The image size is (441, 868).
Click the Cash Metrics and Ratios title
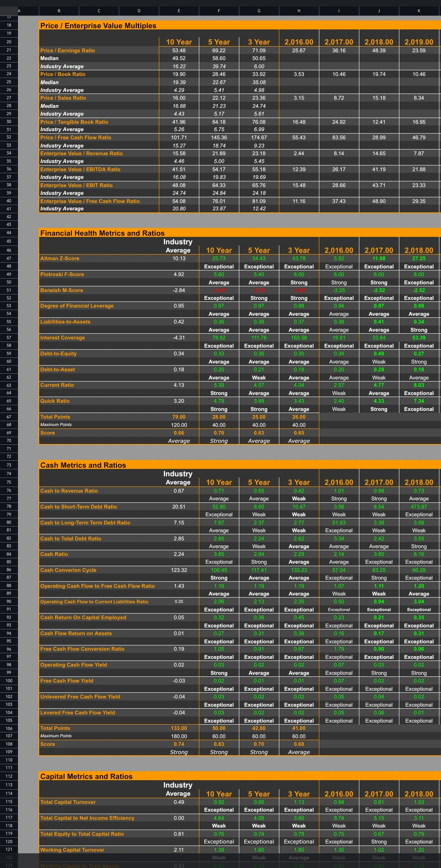pos(83,465)
